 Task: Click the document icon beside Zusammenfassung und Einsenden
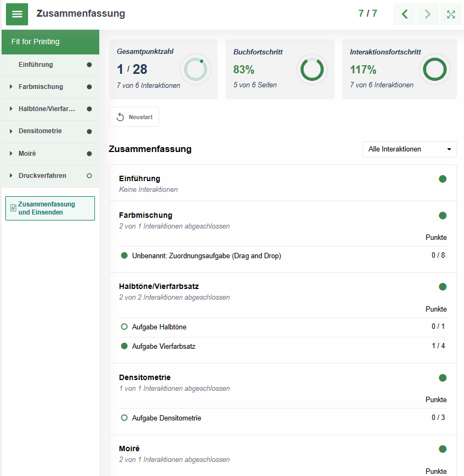(13, 208)
